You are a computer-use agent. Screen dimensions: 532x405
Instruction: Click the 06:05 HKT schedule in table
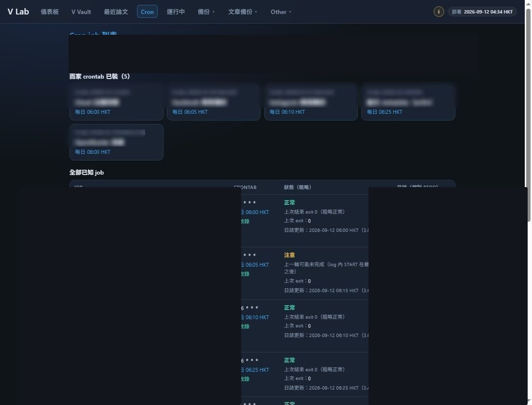255,265
